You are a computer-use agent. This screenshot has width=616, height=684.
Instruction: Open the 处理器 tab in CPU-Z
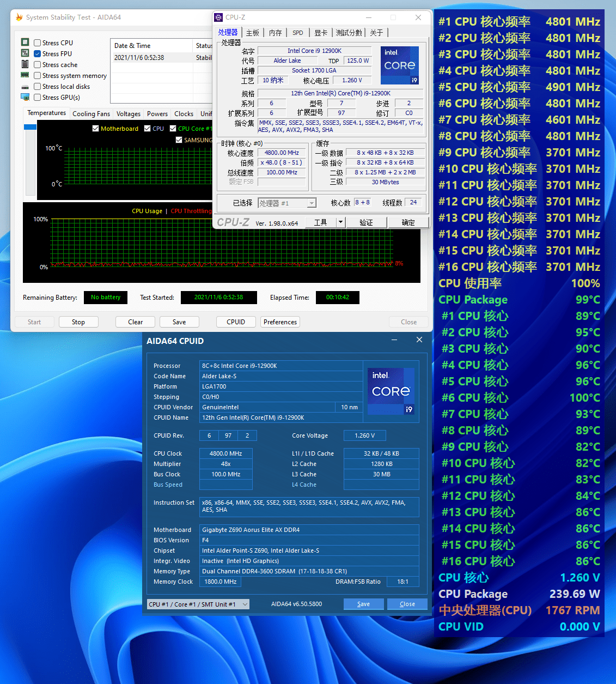tap(228, 33)
